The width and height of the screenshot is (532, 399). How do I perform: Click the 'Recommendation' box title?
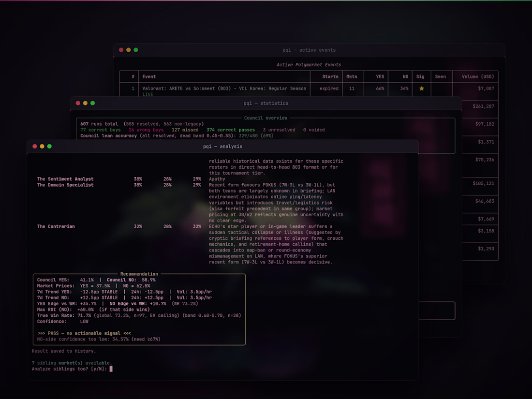tap(139, 274)
